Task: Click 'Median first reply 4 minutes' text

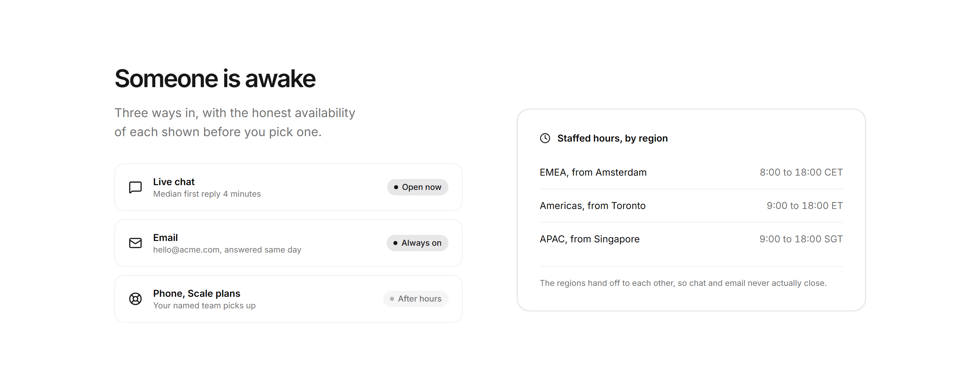Action: 207,194
